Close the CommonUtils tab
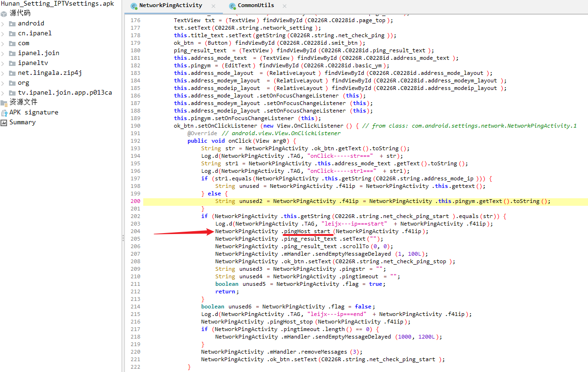Viewport: 588px width, 372px height. (285, 6)
